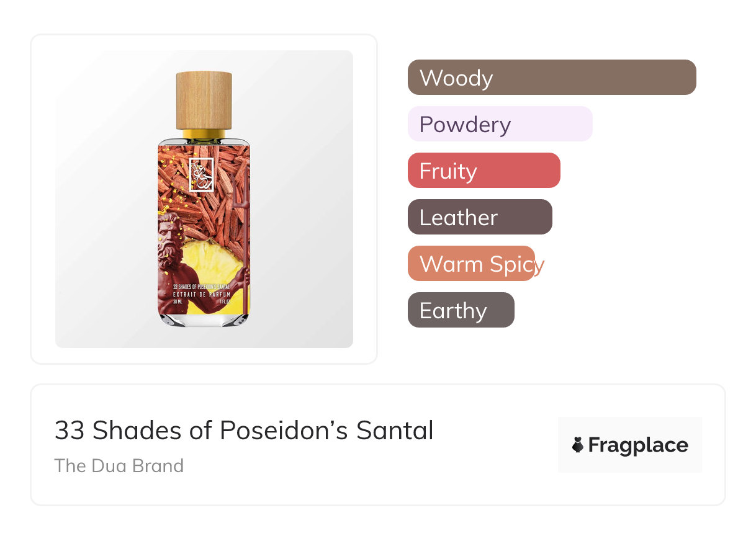Click the wooden bottle cap
This screenshot has width=756, height=536.
pos(204,100)
